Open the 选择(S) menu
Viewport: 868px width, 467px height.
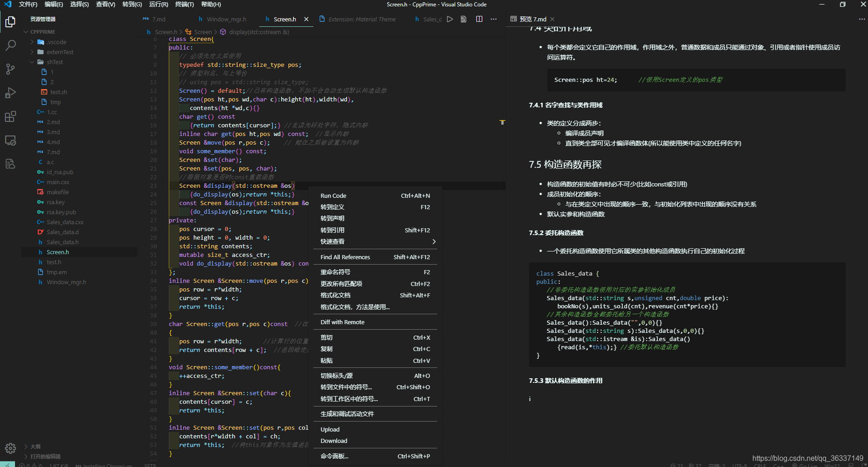click(x=79, y=4)
